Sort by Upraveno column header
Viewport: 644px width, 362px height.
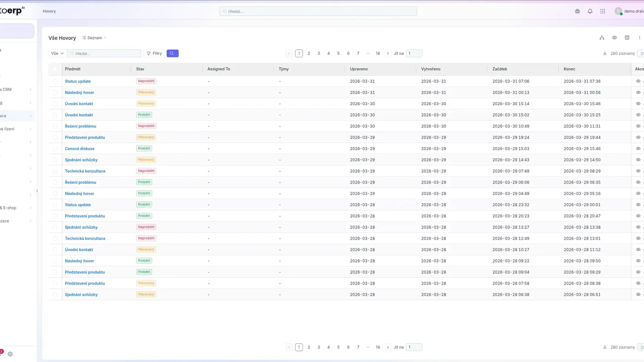click(x=359, y=69)
